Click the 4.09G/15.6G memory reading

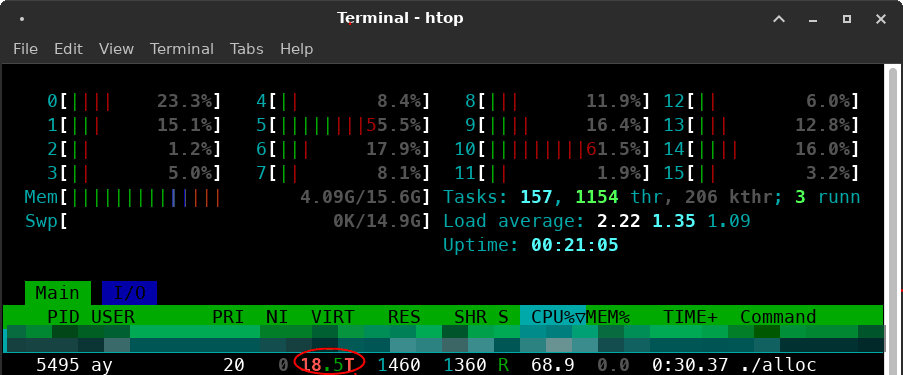(x=362, y=197)
